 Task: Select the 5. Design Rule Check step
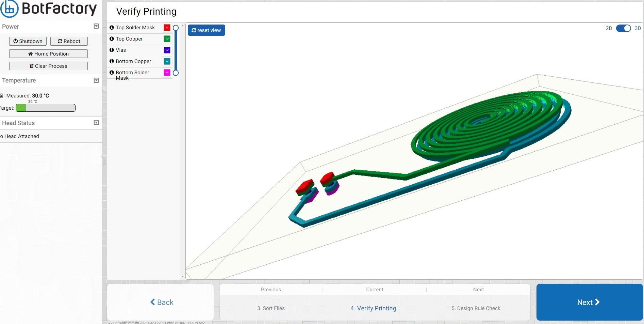[476, 308]
